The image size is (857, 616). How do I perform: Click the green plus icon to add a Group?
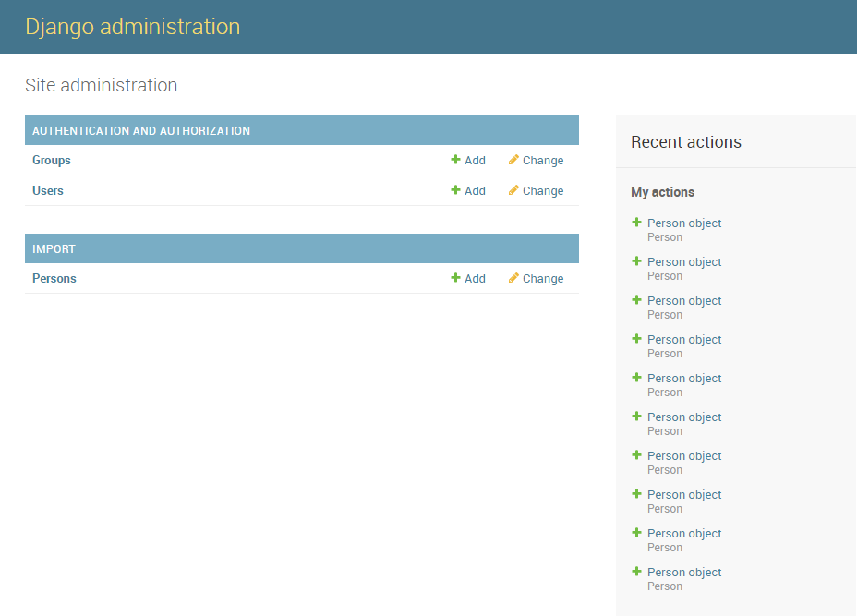tap(454, 160)
